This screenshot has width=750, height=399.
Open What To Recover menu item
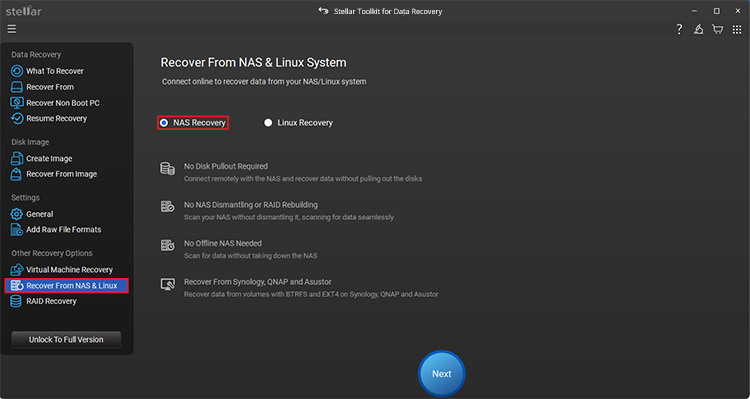pos(55,71)
